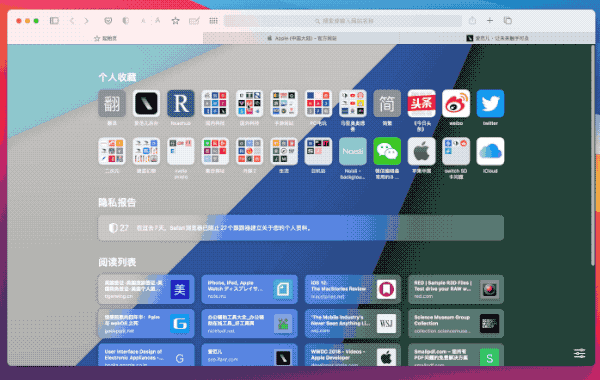Open the 头条 favorite
The image size is (600, 380).
click(x=421, y=103)
